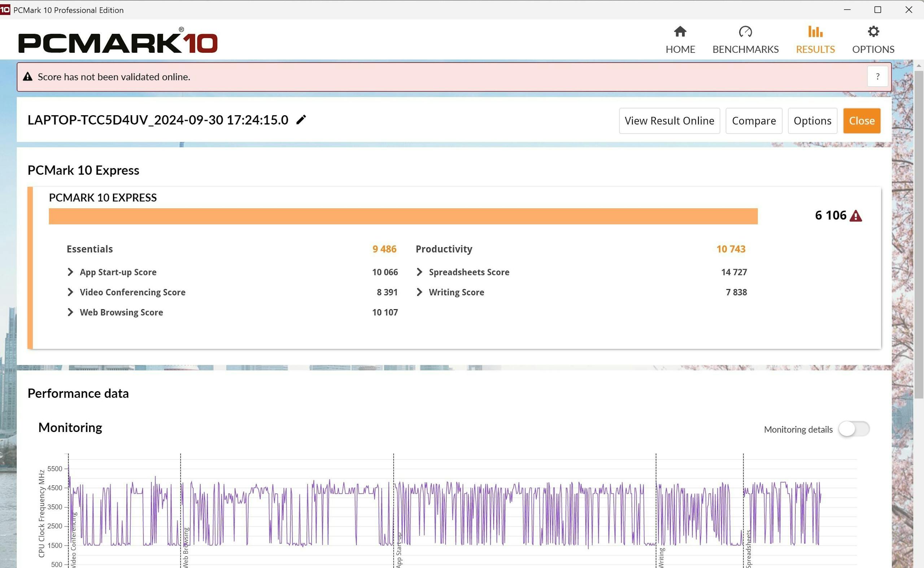This screenshot has height=568, width=924.
Task: Click View Result Online button
Action: [x=669, y=121]
